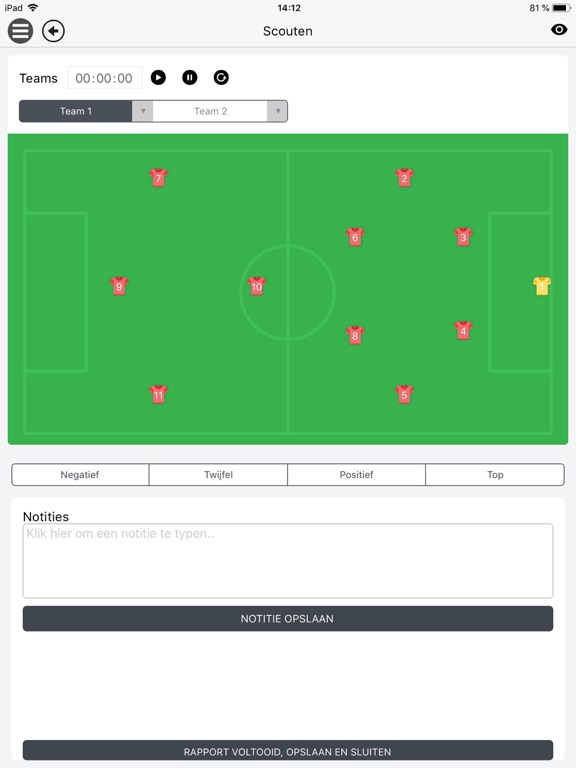The image size is (576, 768).
Task: Select the yellow goalkeeper shirt
Action: 542,286
